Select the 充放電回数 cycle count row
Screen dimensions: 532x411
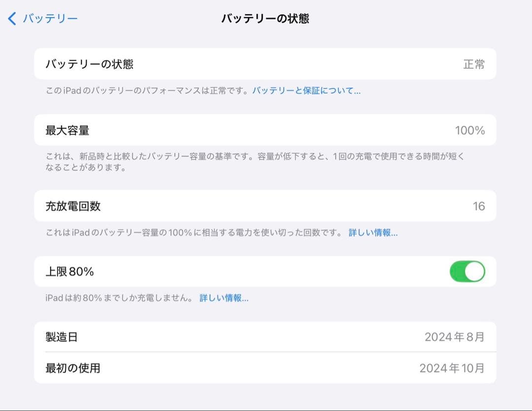pos(197,206)
